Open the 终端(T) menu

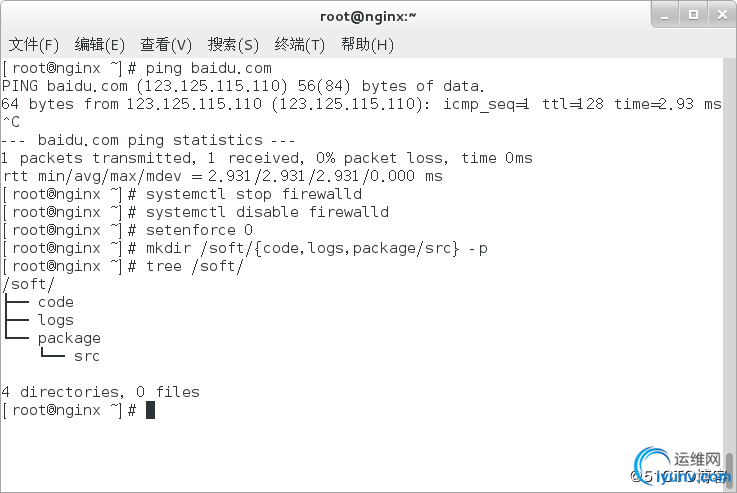[299, 44]
